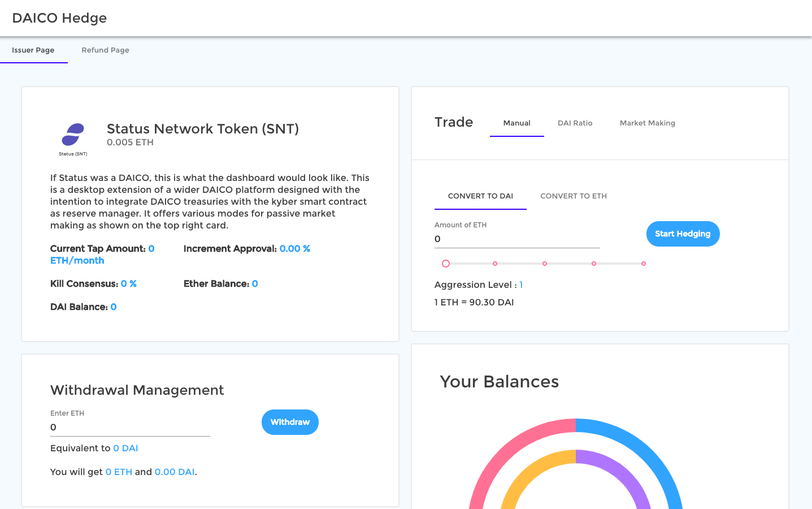Select the Issuer Page tab
This screenshot has width=812, height=509.
point(33,50)
